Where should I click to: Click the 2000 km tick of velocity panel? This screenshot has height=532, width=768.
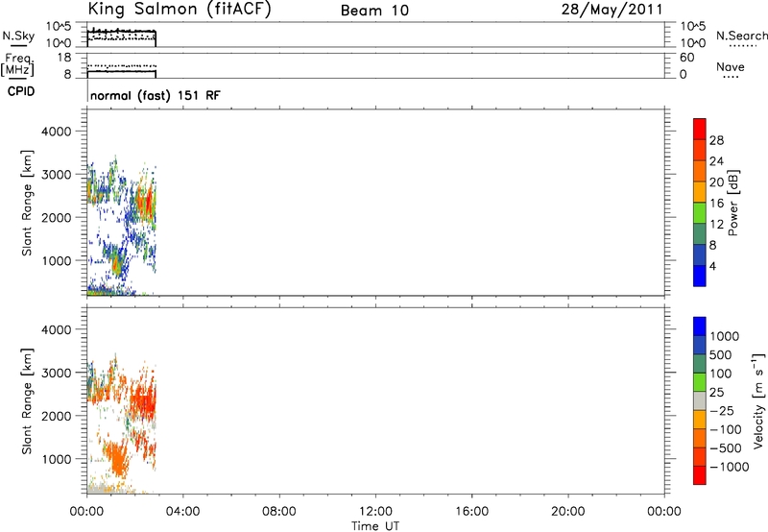click(x=57, y=416)
